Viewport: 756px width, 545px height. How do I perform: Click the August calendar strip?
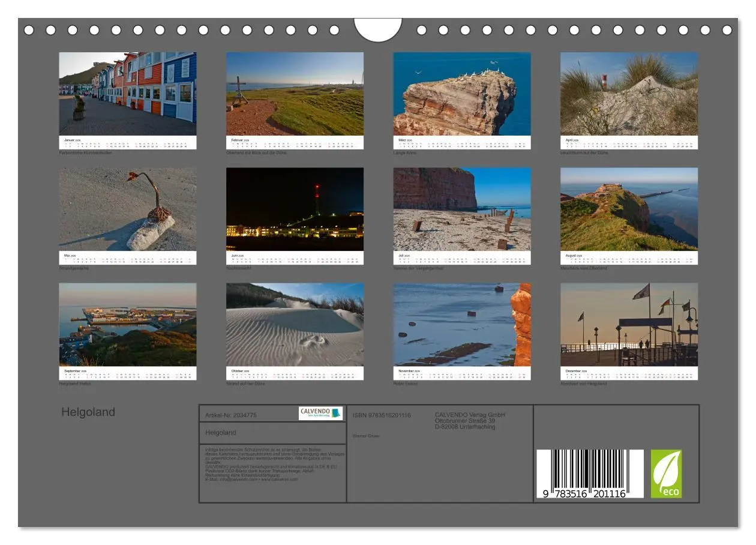[x=629, y=258]
